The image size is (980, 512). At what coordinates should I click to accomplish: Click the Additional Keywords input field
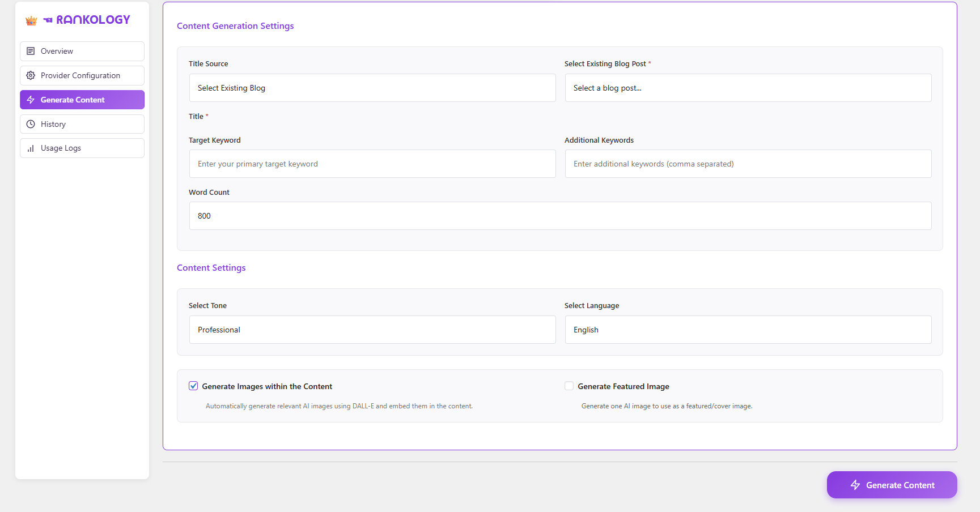[748, 164]
